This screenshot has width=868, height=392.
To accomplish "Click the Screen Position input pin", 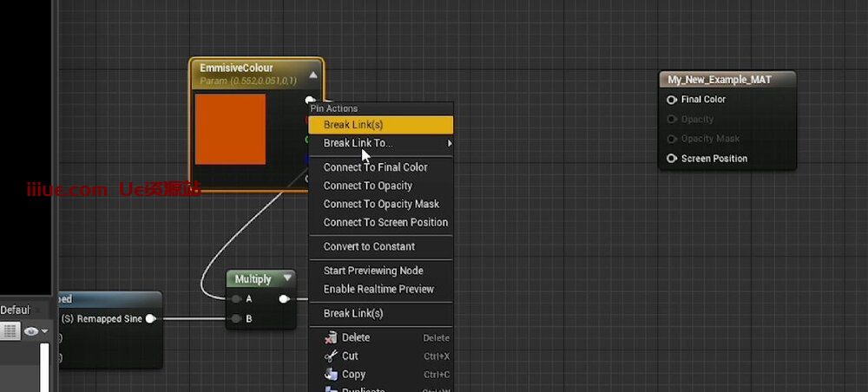I will (x=671, y=159).
